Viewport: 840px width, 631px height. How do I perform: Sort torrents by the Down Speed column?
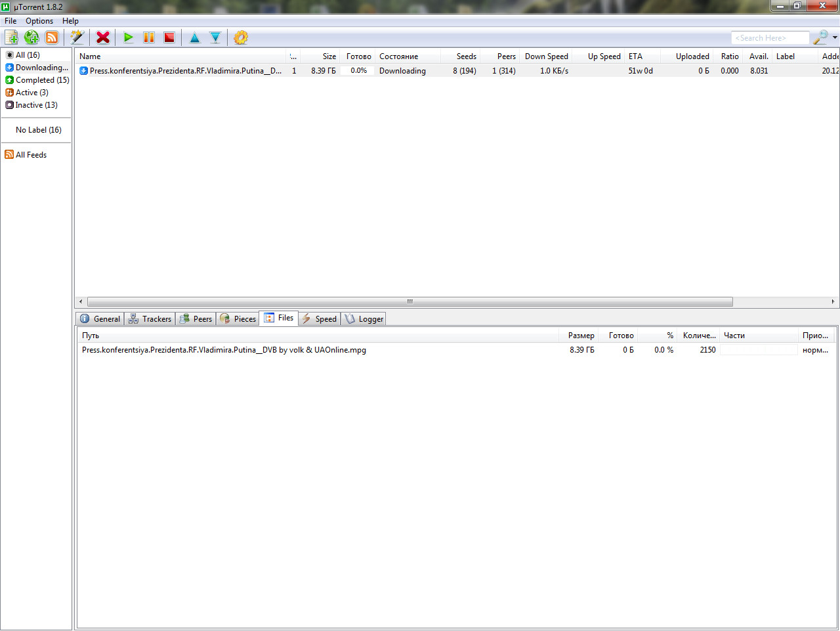coord(546,56)
